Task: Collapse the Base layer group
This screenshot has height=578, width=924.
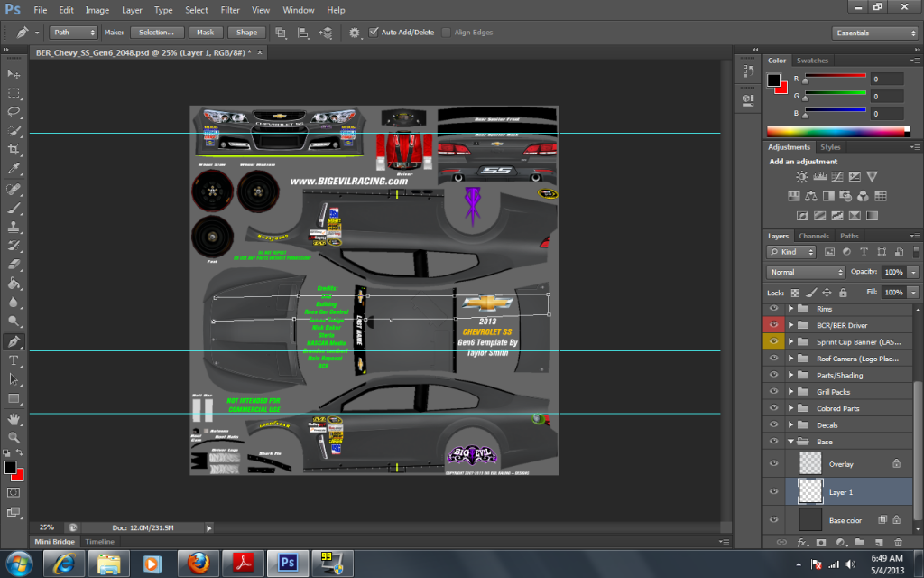Action: (790, 441)
